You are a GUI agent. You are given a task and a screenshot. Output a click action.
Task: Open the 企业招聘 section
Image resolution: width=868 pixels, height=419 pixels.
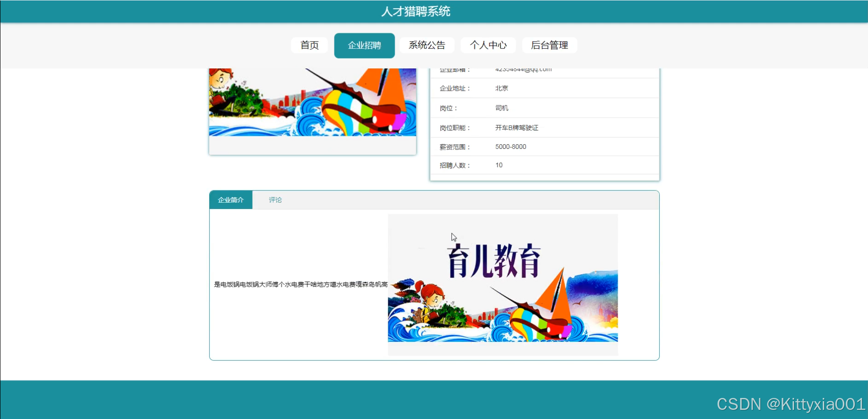[365, 45]
